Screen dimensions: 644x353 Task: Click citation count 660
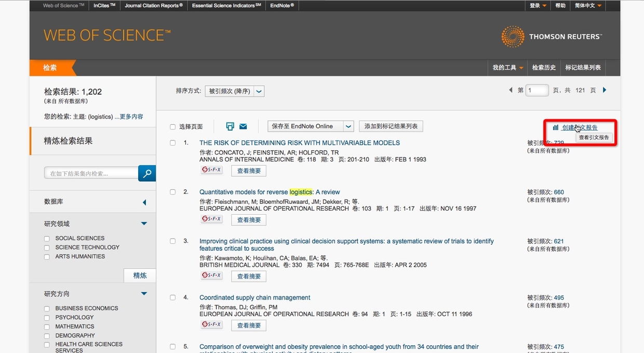click(559, 192)
